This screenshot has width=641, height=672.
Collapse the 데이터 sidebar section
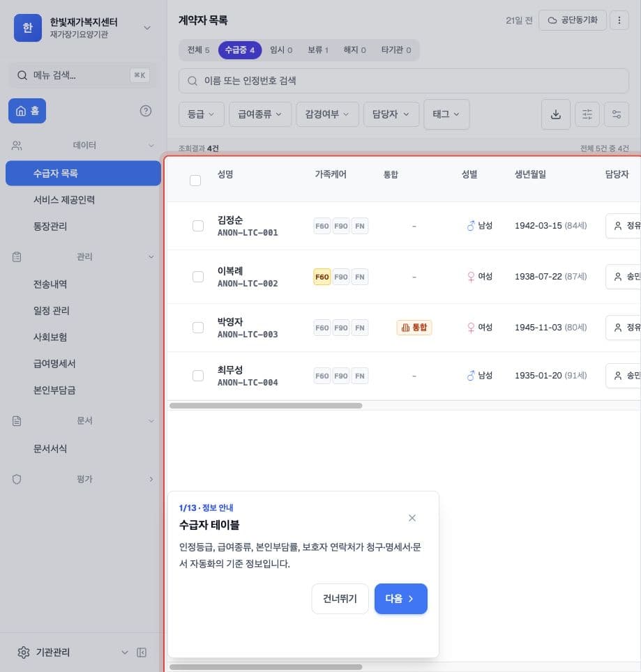tap(151, 146)
